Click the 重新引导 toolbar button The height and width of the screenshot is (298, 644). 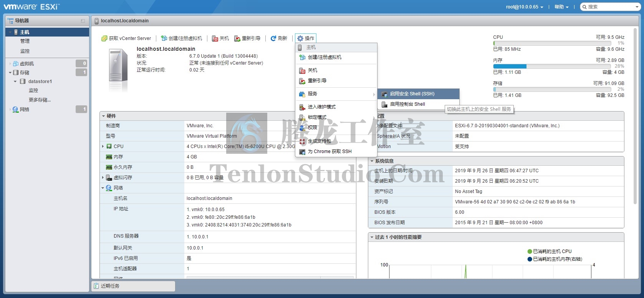pyautogui.click(x=248, y=38)
